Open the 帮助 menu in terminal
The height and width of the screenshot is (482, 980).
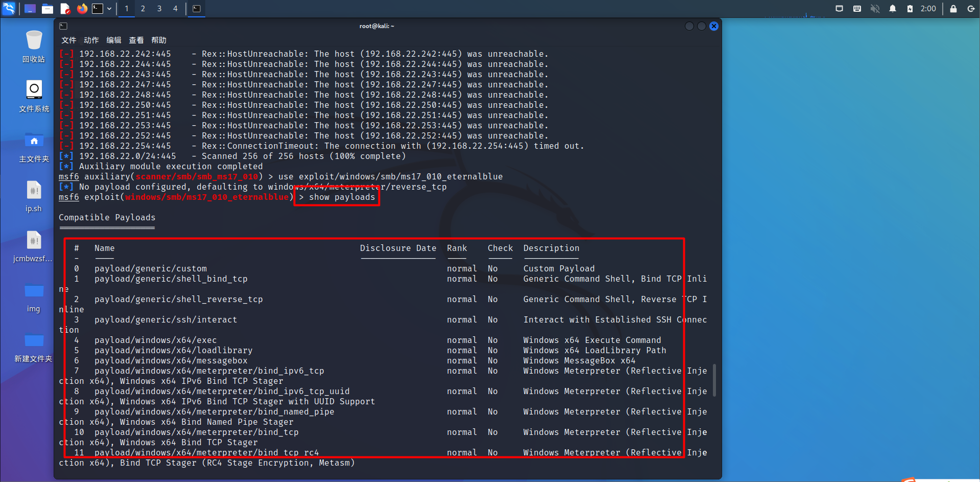click(159, 40)
